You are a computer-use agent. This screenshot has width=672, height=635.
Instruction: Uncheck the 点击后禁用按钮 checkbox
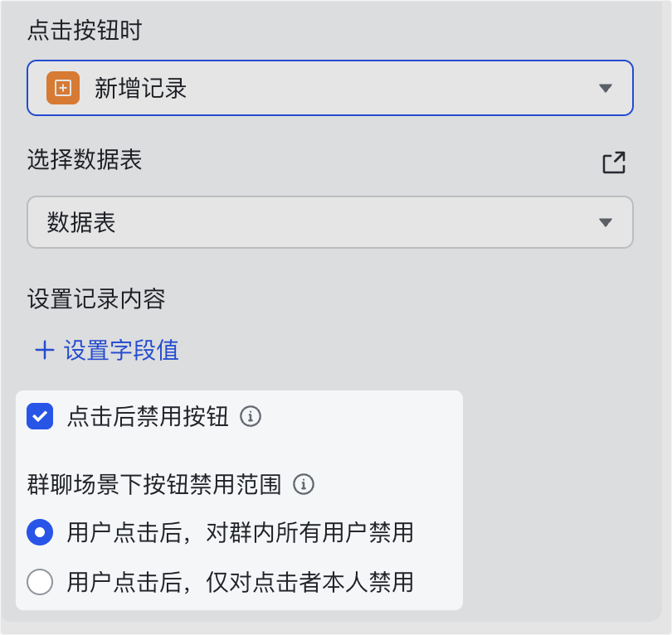coord(40,416)
